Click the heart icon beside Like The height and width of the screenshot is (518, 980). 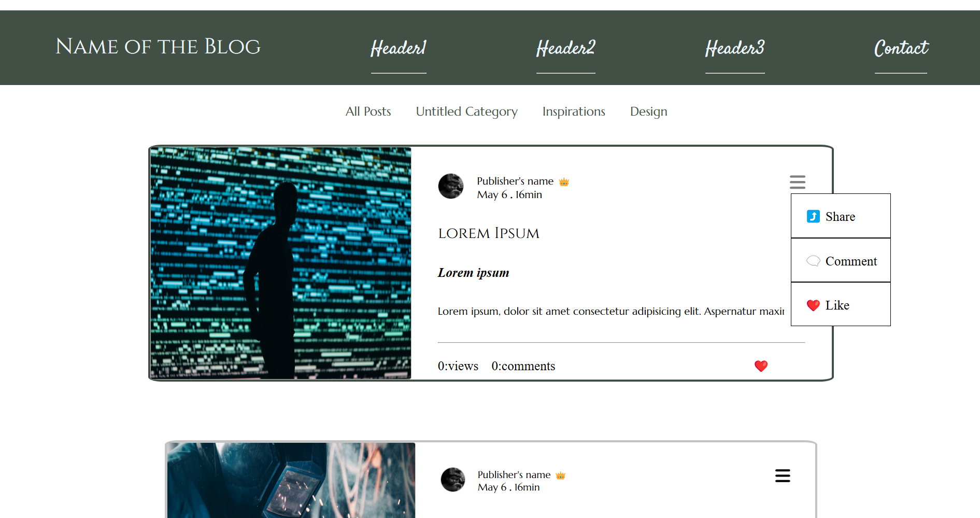813,305
